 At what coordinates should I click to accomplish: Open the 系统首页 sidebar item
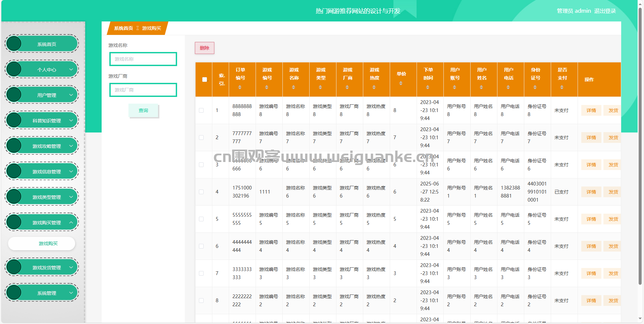(42, 44)
